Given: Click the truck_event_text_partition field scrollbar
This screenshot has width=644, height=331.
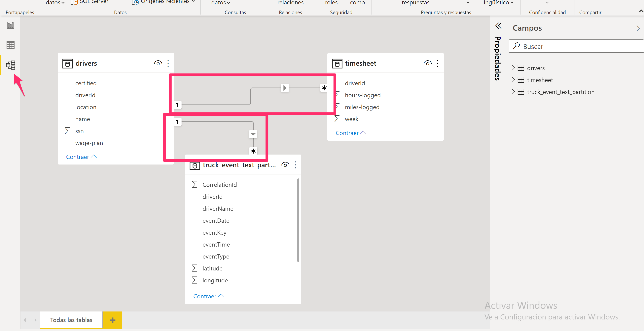Looking at the screenshot, I should pyautogui.click(x=298, y=220).
